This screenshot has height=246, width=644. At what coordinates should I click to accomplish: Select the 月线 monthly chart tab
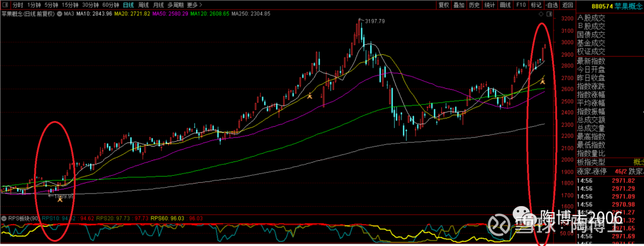click(x=158, y=5)
